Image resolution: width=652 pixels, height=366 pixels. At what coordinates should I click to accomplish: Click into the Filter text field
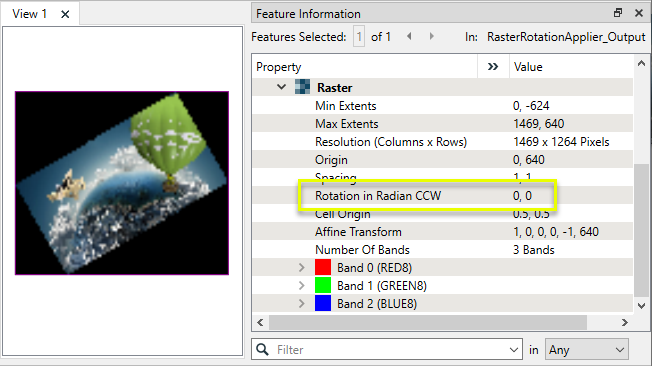click(x=390, y=349)
